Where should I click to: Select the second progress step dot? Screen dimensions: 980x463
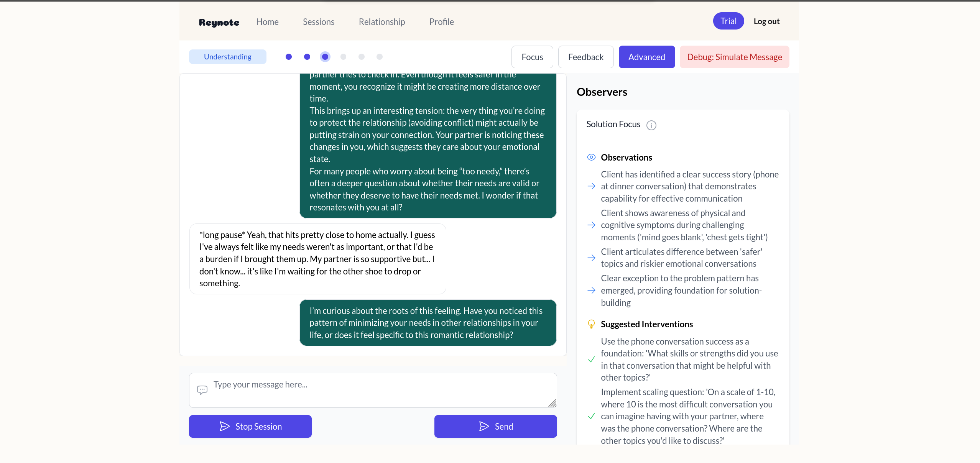pyautogui.click(x=307, y=57)
